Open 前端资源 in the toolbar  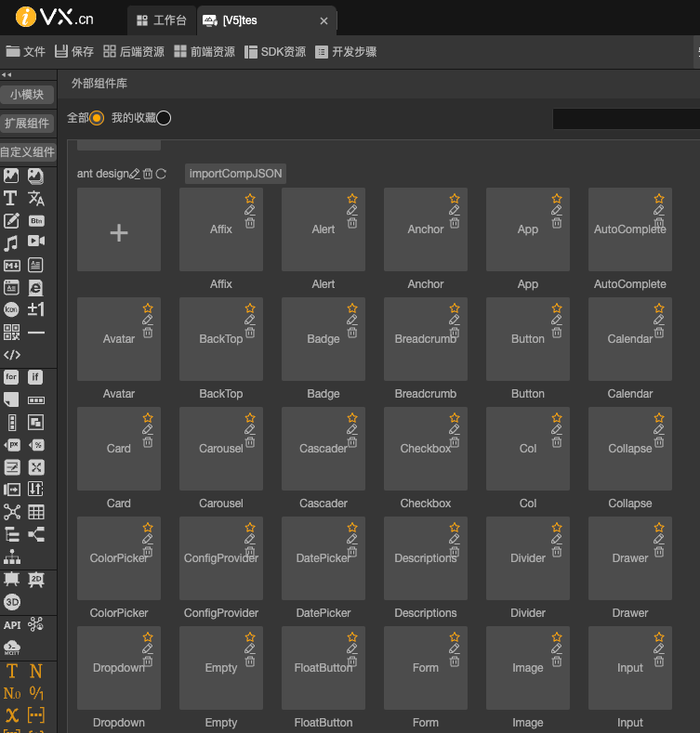point(205,51)
